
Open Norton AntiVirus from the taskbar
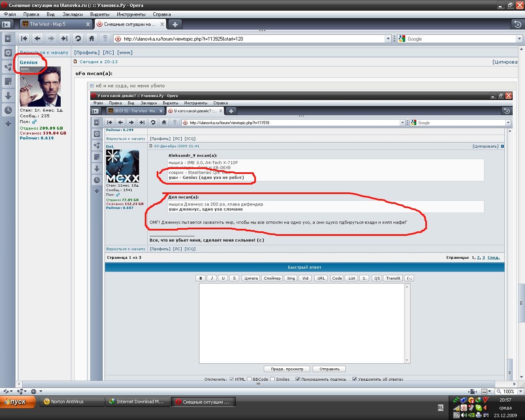(72, 402)
